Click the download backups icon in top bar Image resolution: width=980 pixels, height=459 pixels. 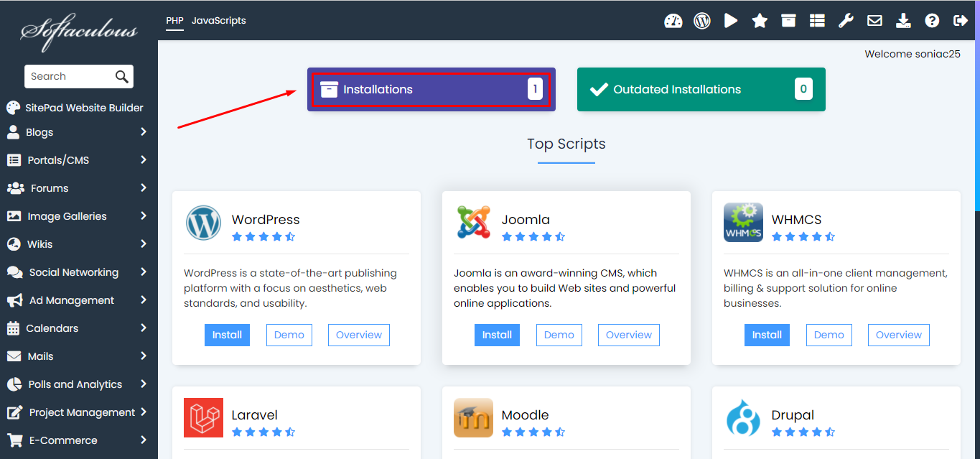(903, 21)
